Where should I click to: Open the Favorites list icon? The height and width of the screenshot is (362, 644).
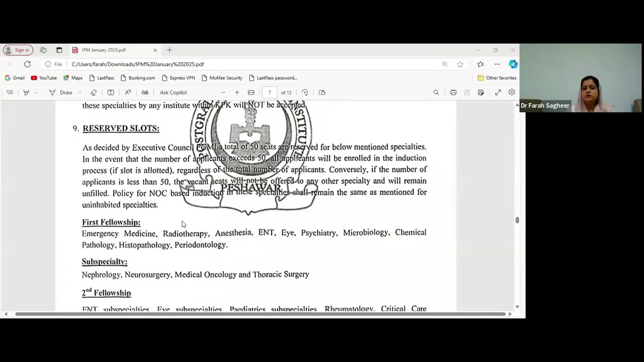point(480,64)
